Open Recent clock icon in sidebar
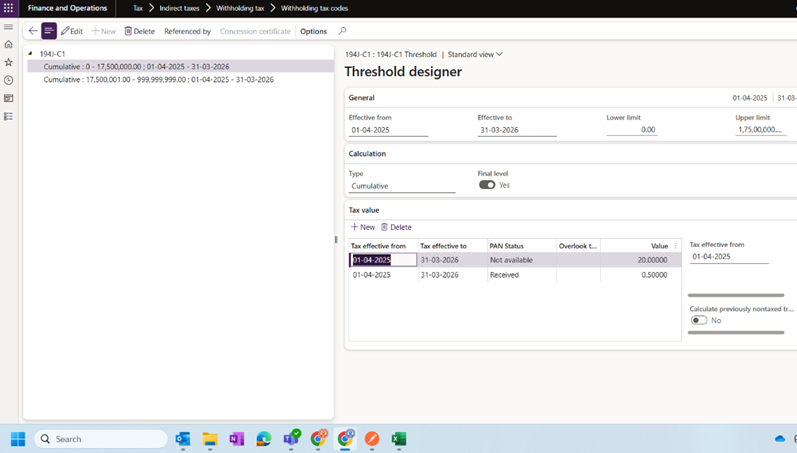The image size is (797, 453). tap(9, 80)
